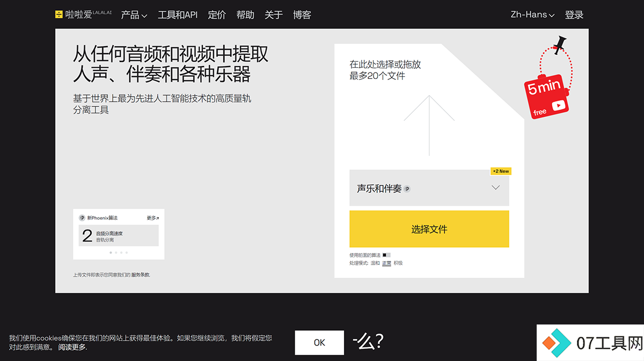
Task: Click the 啦啦爱 LALAL.AI logo
Action: 83,15
